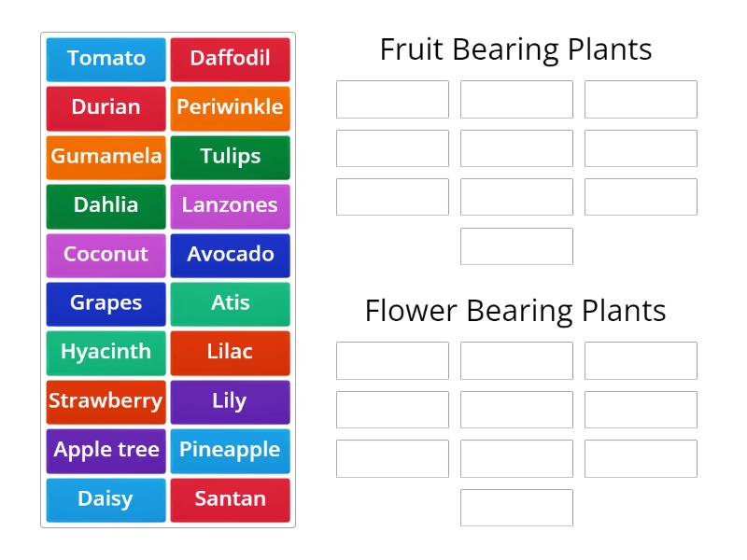Click the Grapes word tile
747x560 pixels.
(106, 303)
